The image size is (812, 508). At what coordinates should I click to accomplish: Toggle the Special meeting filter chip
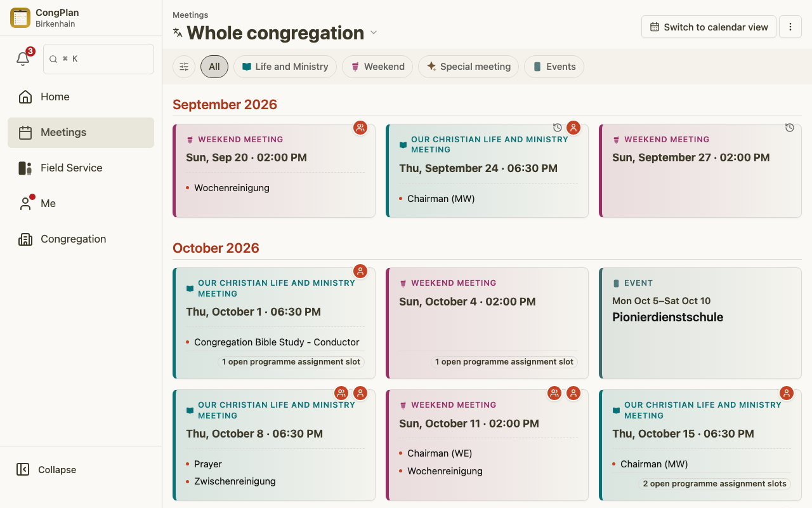point(468,67)
